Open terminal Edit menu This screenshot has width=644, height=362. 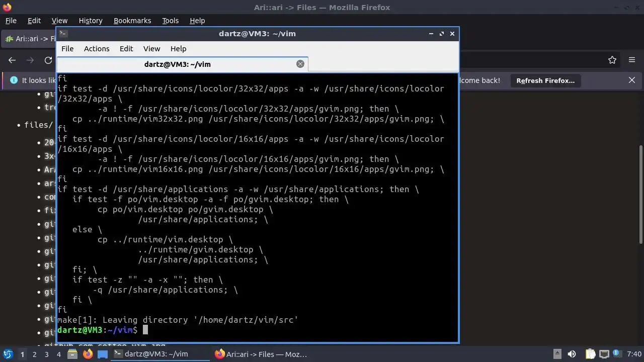coord(126,49)
